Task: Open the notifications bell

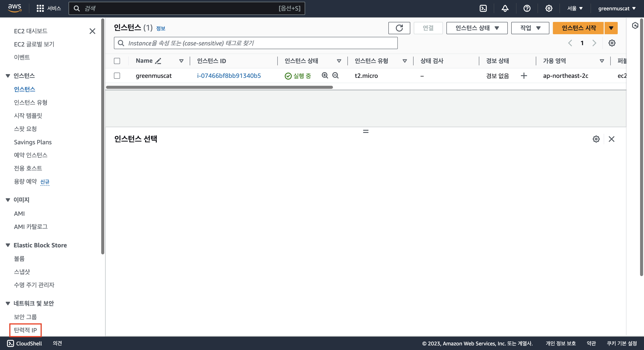Action: coord(505,8)
